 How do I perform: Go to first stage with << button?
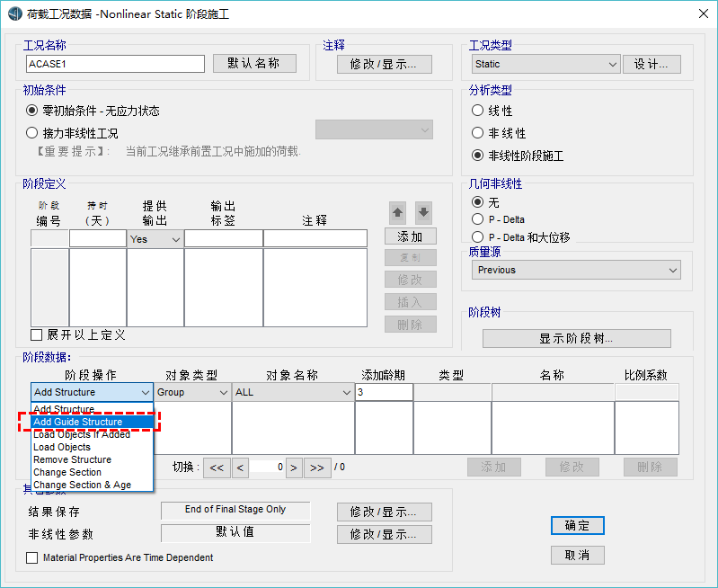[x=216, y=468]
